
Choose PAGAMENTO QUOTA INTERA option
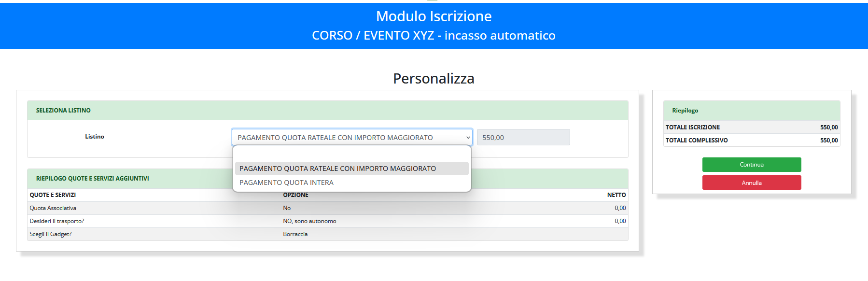click(x=286, y=183)
